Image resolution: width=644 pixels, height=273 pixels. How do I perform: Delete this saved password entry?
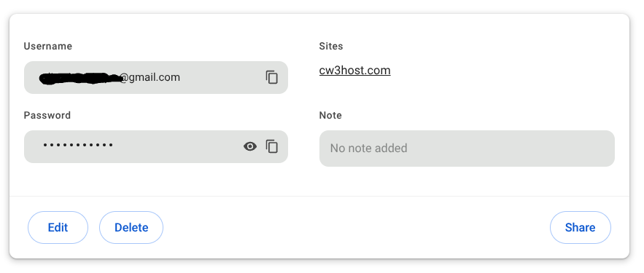tap(131, 227)
